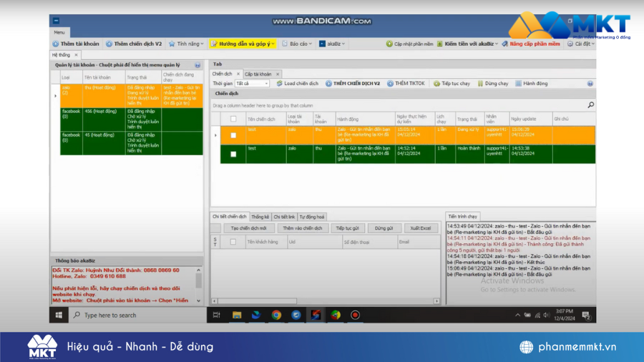The image size is (644, 362).
Task: Click help icon in campaign toolbar
Action: pyautogui.click(x=590, y=83)
